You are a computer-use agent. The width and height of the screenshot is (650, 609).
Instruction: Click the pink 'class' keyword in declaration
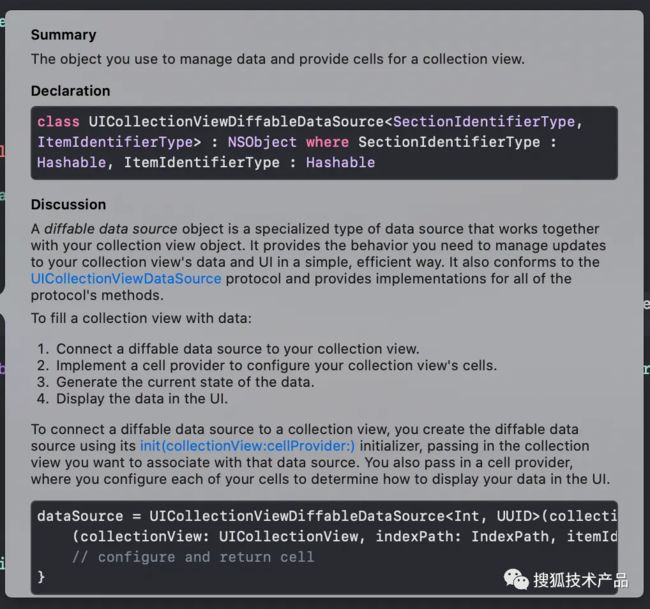click(x=58, y=122)
